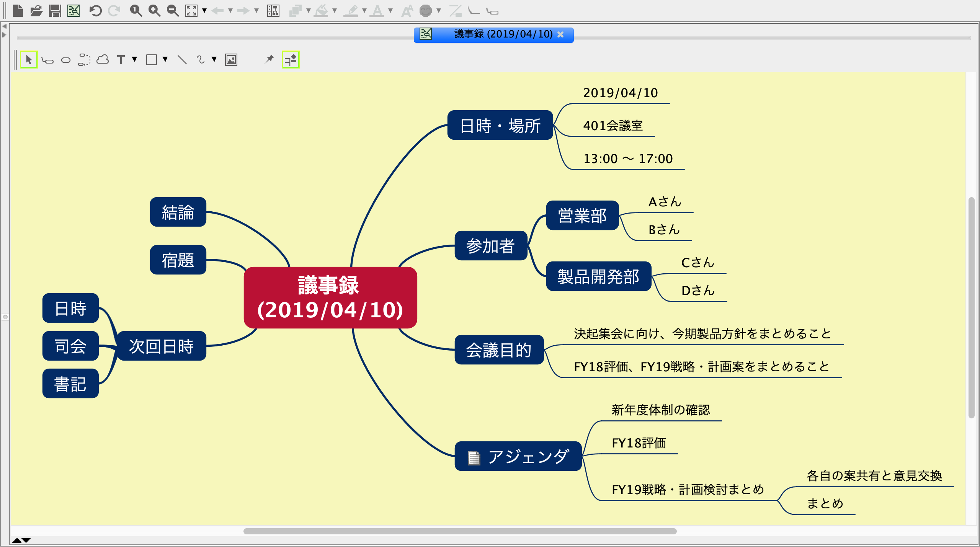This screenshot has width=980, height=547.
Task: Open the font color dropdown arrow
Action: [x=390, y=11]
